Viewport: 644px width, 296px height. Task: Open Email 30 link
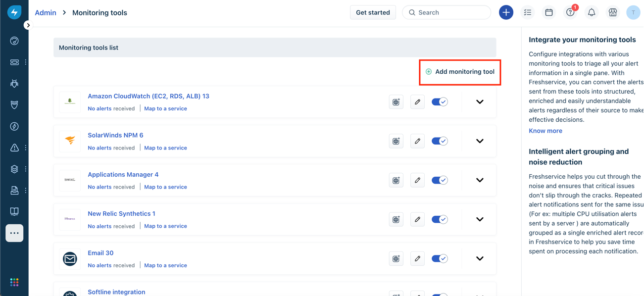[100, 252]
